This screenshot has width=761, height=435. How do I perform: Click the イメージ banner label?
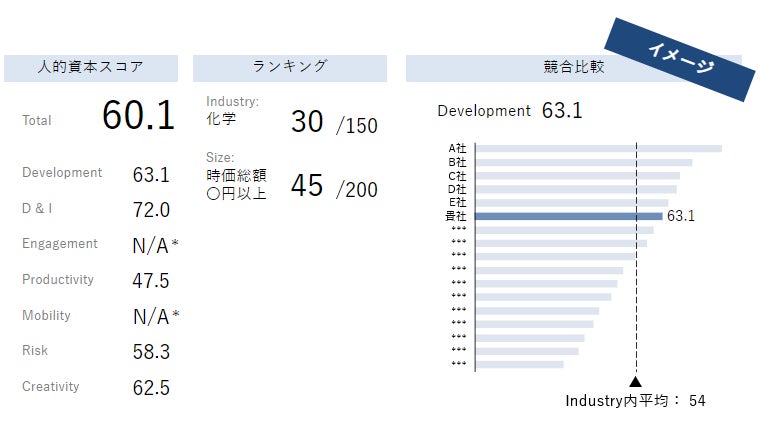[681, 59]
